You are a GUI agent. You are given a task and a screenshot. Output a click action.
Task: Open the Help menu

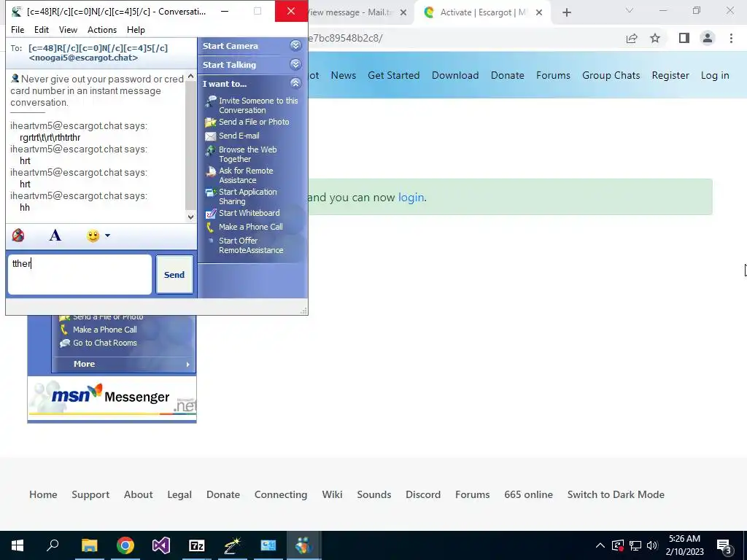click(x=136, y=29)
